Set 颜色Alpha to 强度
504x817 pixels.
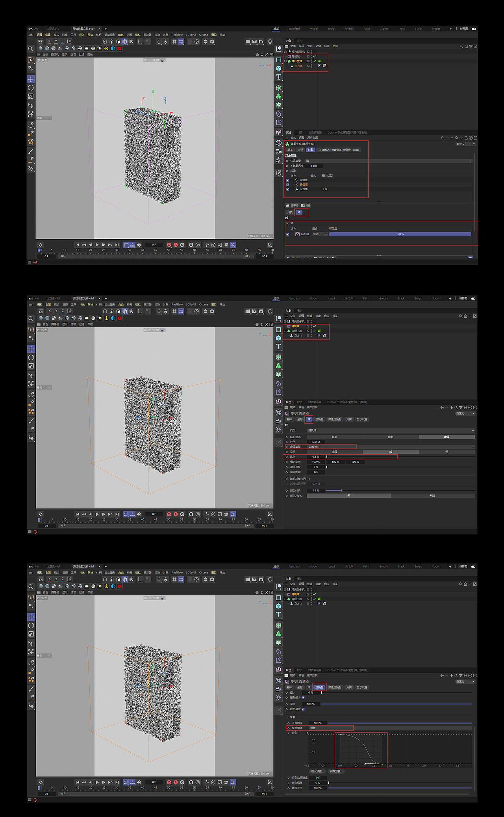(x=433, y=496)
